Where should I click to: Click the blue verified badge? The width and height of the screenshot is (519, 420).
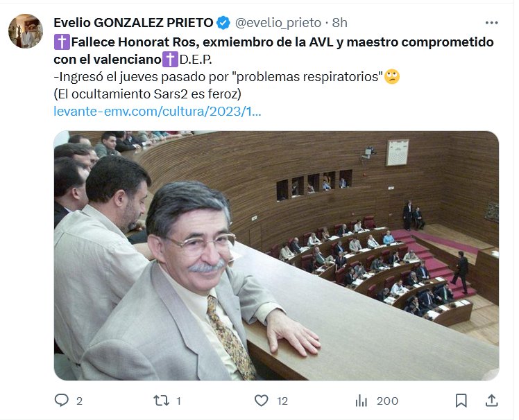223,23
